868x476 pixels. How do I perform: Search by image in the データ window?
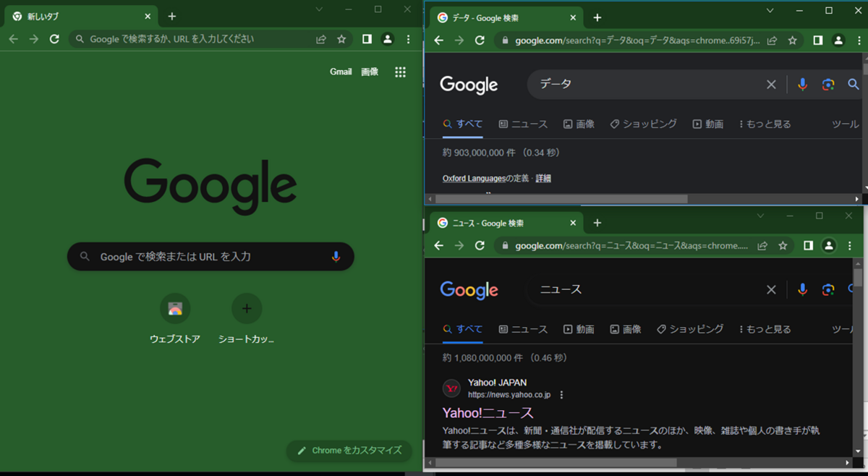click(x=828, y=85)
